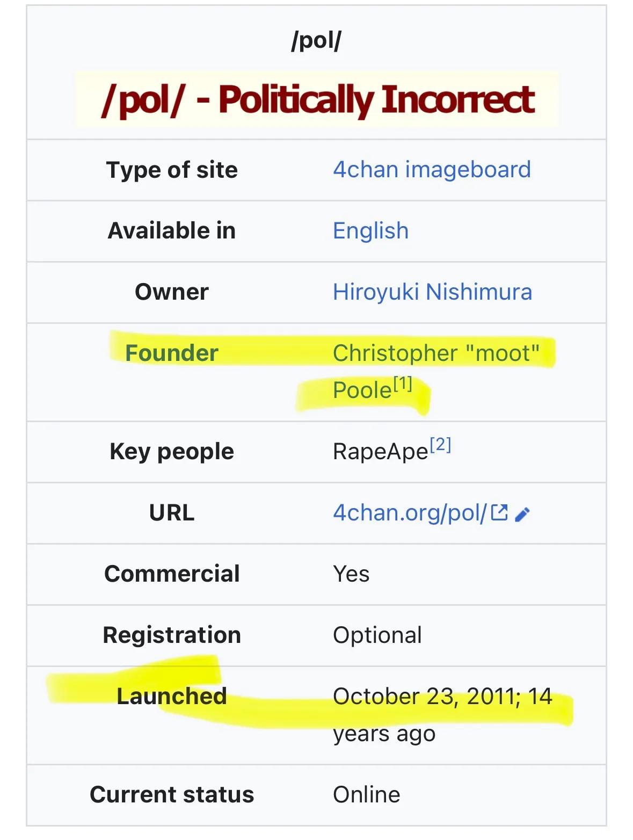Click the blue edit pencil icon
Viewport: 633px width, 840px height.
coord(522,515)
